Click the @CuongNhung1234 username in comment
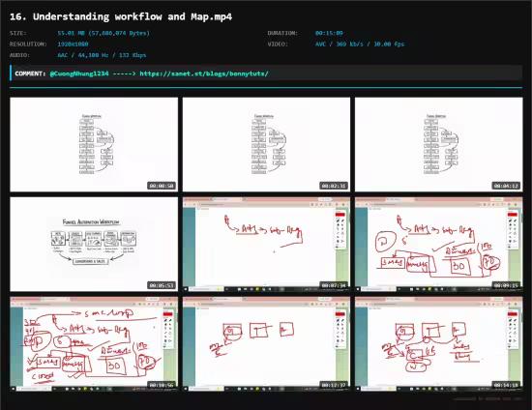Image resolution: width=532 pixels, height=410 pixels. [x=79, y=73]
